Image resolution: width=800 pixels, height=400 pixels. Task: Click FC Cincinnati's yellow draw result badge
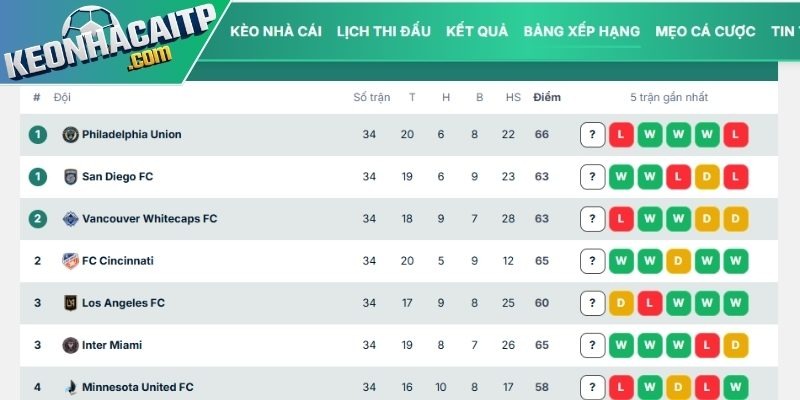pyautogui.click(x=679, y=261)
